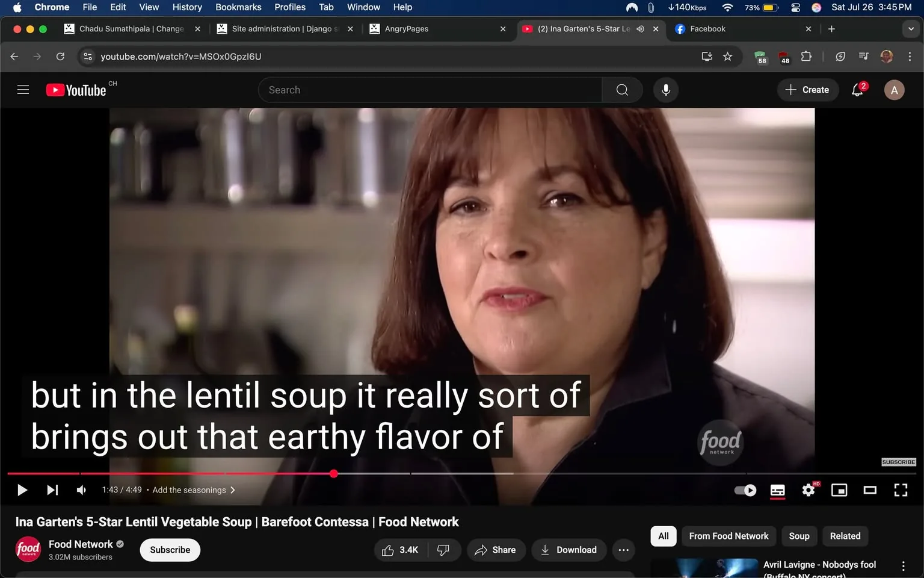Mute the video volume
This screenshot has height=578, width=924.
81,490
